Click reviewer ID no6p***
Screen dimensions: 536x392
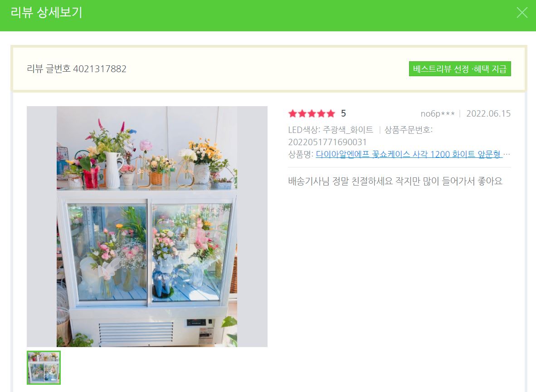coord(438,113)
